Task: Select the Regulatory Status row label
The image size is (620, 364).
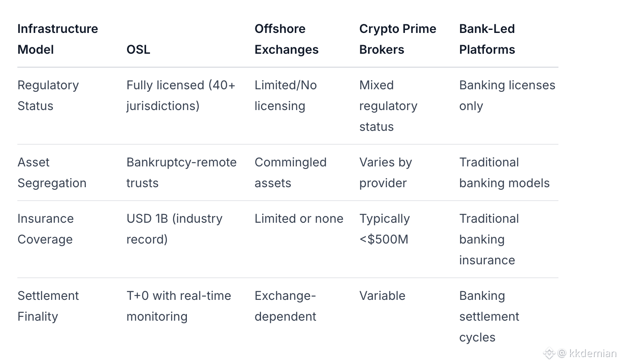Action: pyautogui.click(x=48, y=95)
